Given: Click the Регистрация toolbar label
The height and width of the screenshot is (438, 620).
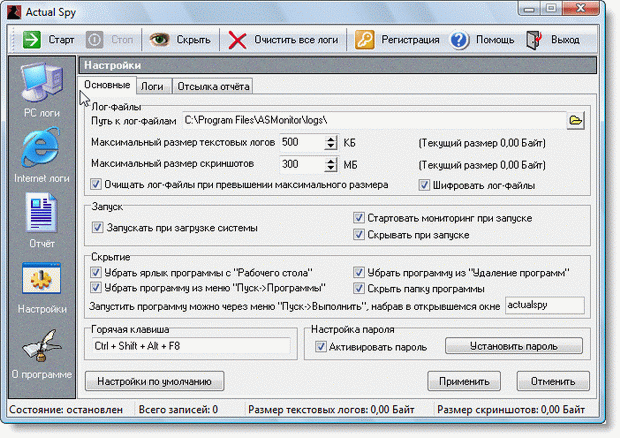Looking at the screenshot, I should (410, 40).
